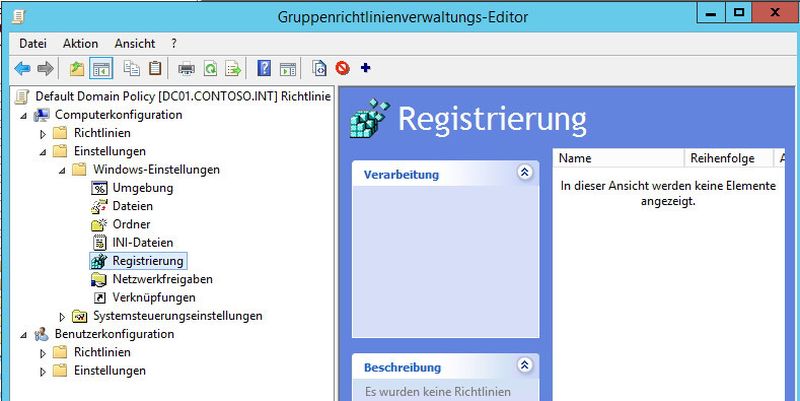
Task: Click the blue plus add-new icon
Action: (x=365, y=67)
